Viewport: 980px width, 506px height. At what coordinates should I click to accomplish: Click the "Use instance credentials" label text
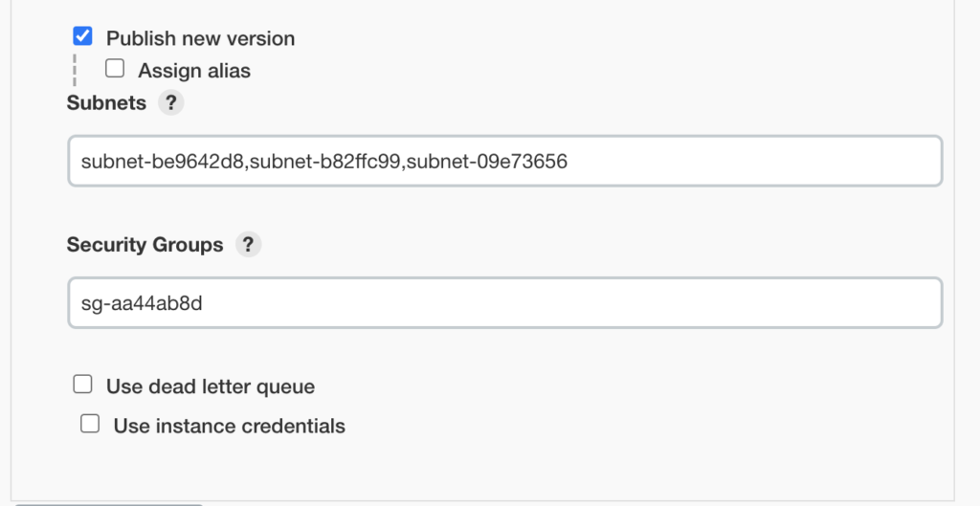(229, 426)
